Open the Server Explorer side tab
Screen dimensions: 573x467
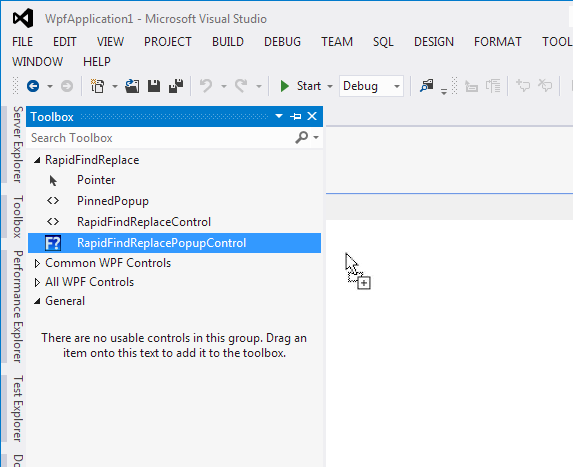pos(18,144)
